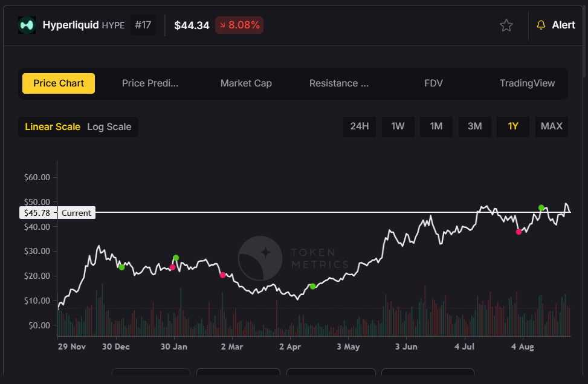Click the 8.08% change badge
Screen dimensions: 588x384
pyautogui.click(x=239, y=25)
